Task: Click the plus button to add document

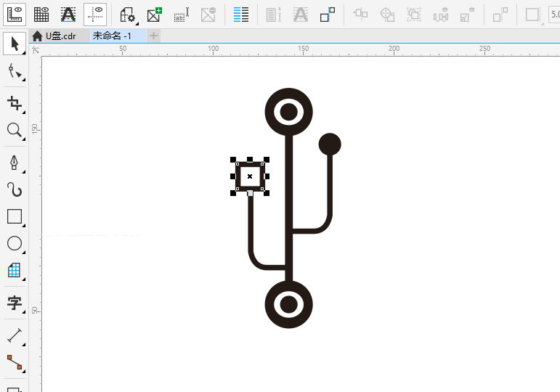Action: tap(153, 36)
